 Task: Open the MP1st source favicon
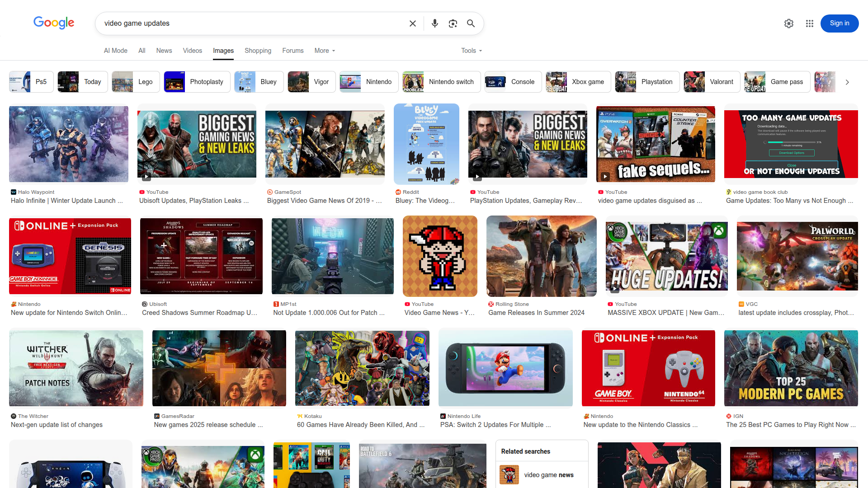[x=276, y=304]
